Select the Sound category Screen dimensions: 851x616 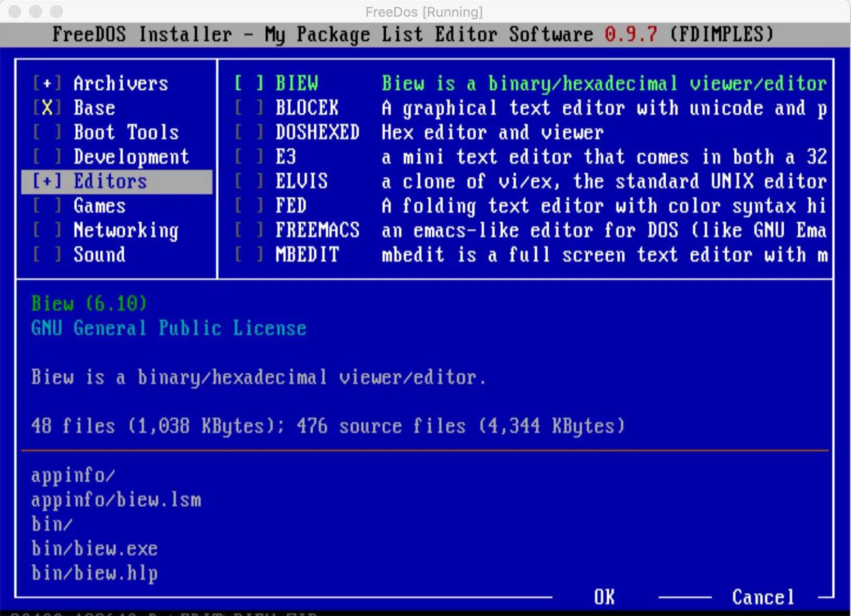[x=100, y=255]
